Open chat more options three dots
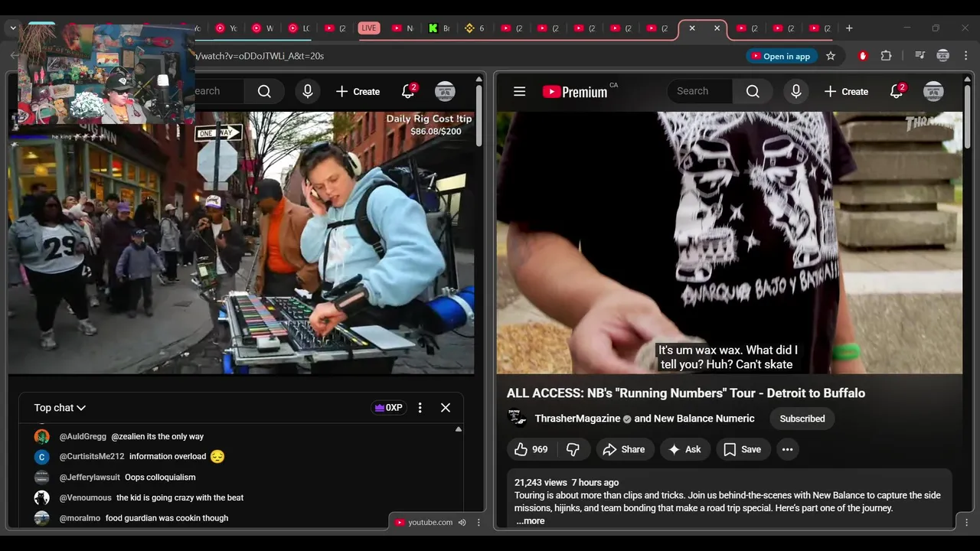The image size is (980, 551). (420, 408)
